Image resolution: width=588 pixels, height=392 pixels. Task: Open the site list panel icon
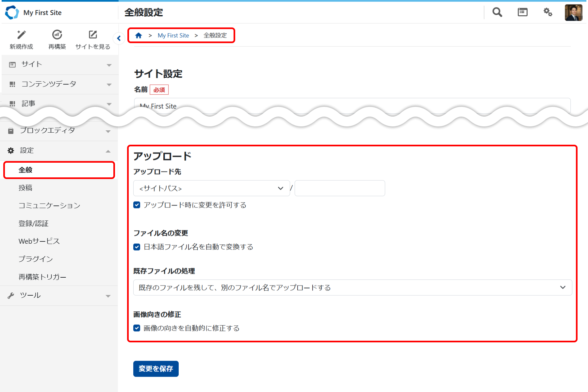522,12
